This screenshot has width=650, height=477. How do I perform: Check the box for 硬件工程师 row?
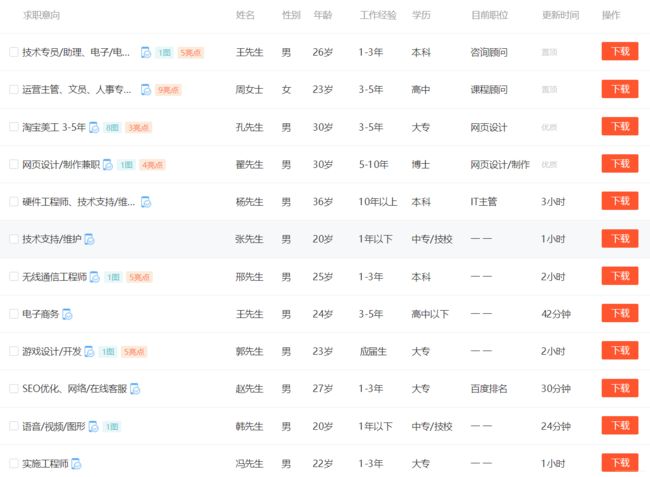click(14, 202)
